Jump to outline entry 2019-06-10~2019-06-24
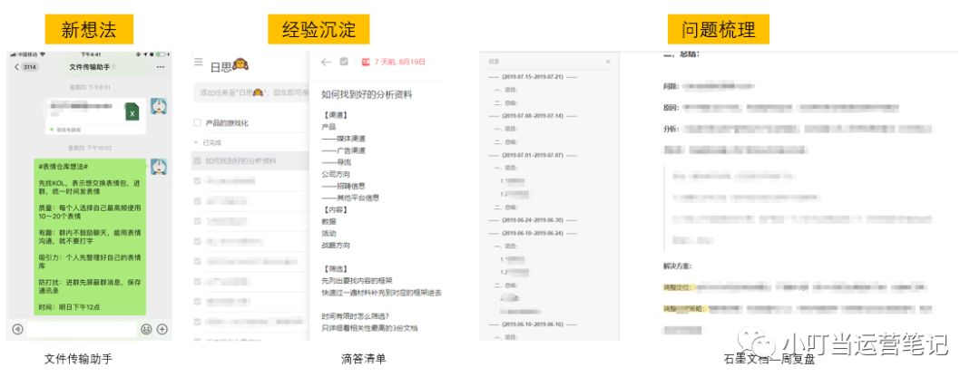Image resolution: width=980 pixels, height=387 pixels. 532,233
